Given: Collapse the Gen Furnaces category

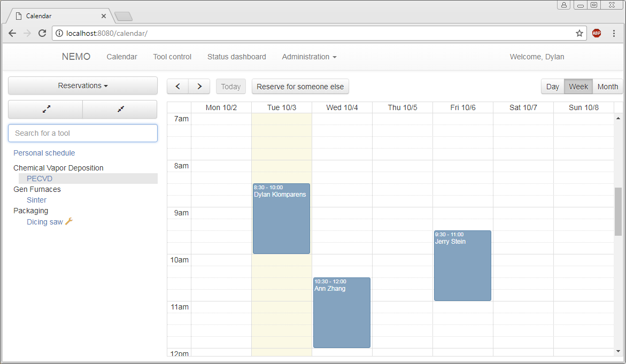Looking at the screenshot, I should click(37, 189).
